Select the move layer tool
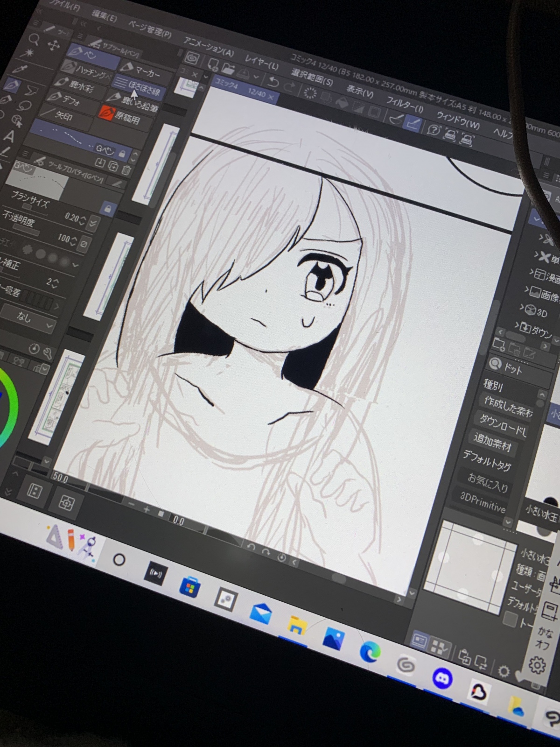 54,45
